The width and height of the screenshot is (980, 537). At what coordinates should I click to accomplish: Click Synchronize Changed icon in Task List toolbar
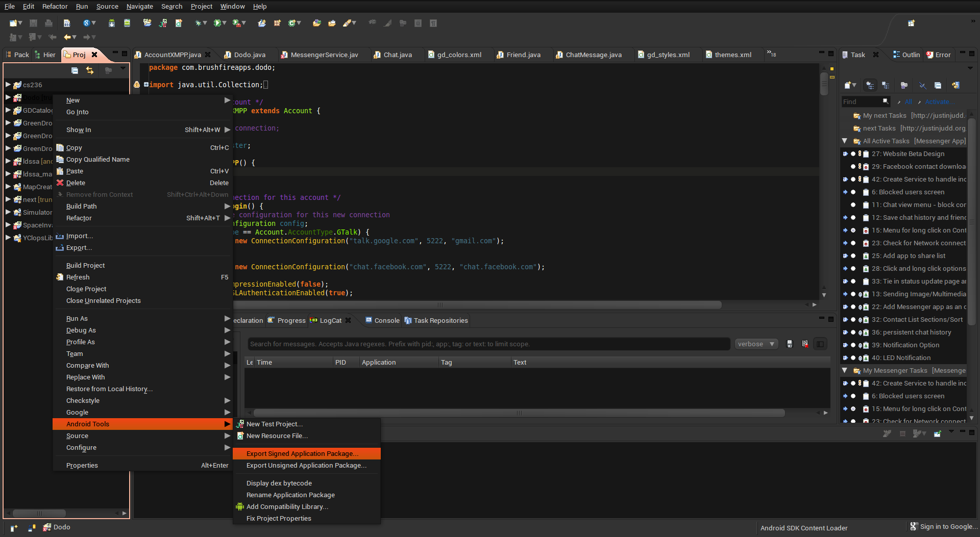point(955,85)
